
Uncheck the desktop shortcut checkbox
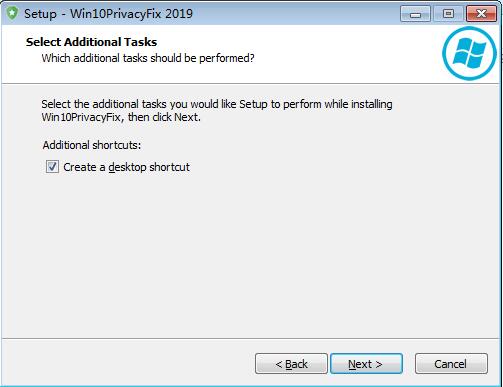pyautogui.click(x=52, y=167)
